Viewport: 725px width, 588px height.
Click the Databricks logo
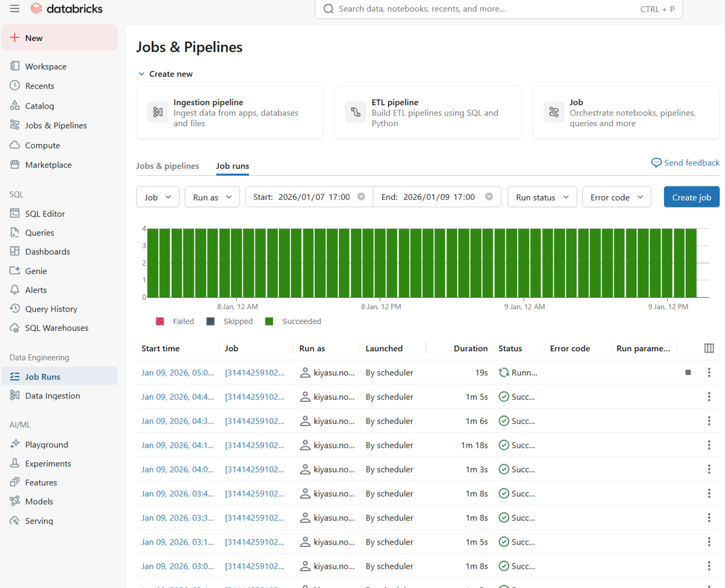pos(66,8)
